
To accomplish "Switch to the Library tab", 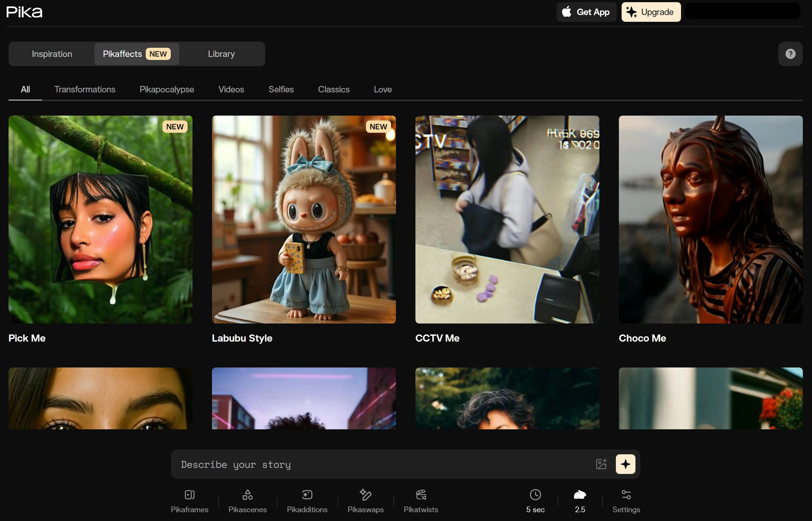I will pyautogui.click(x=221, y=54).
